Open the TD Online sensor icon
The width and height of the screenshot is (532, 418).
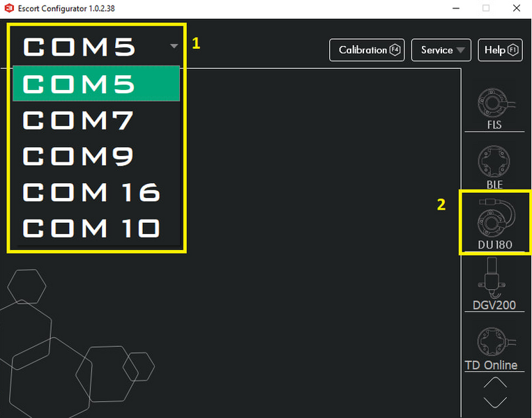pyautogui.click(x=494, y=349)
